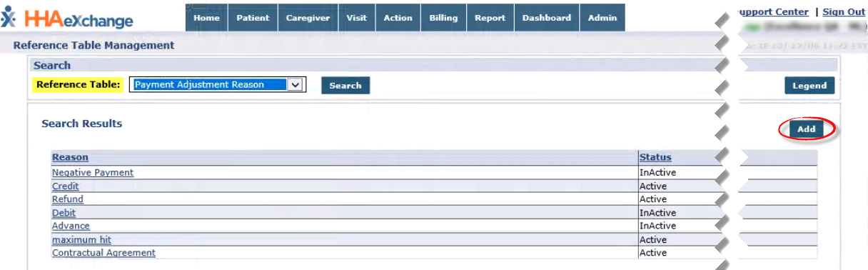The height and width of the screenshot is (270, 868).
Task: Click the Legend button
Action: click(x=809, y=86)
